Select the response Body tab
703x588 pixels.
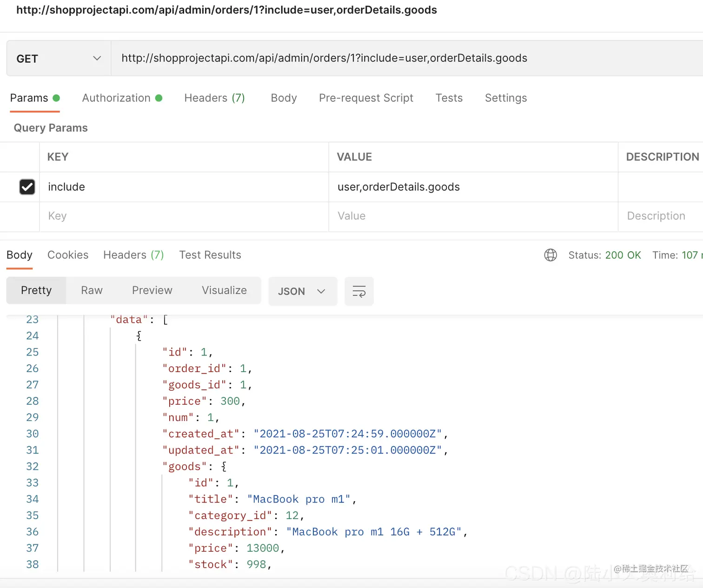20,255
